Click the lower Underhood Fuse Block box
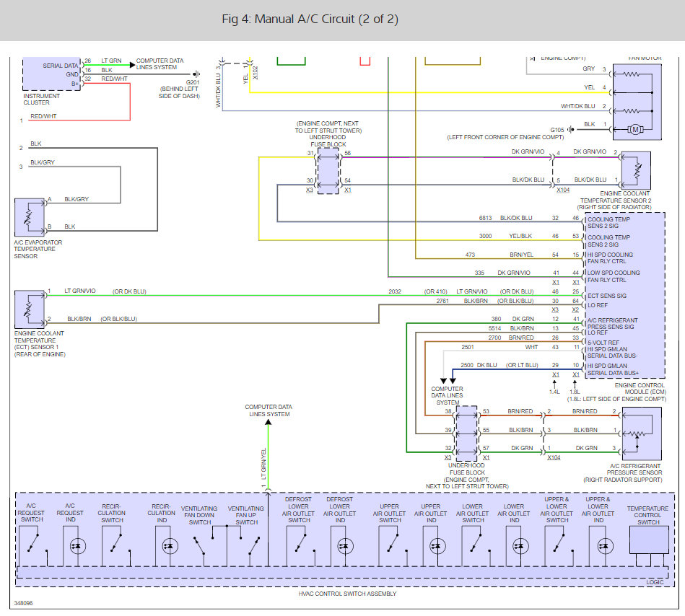This screenshot has width=685, height=616. [466, 434]
